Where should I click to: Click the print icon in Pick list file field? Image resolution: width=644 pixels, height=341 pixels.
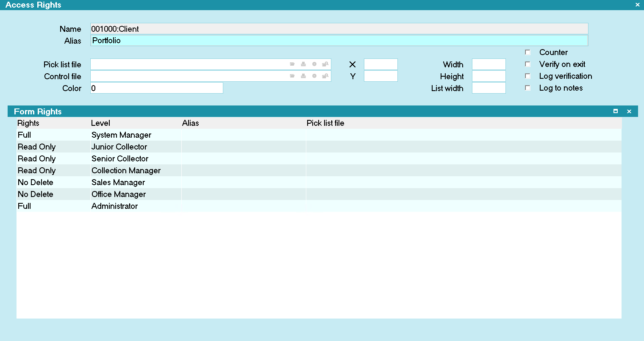click(303, 64)
